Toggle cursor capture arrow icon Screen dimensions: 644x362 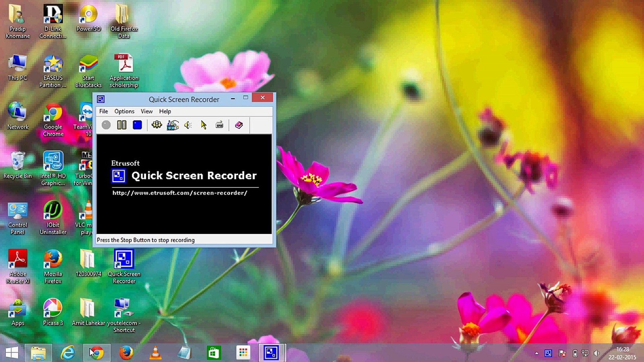click(204, 125)
